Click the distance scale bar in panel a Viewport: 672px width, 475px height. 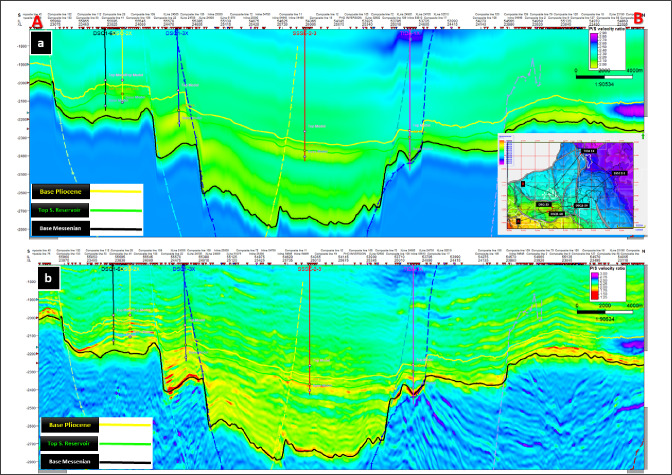click(604, 77)
